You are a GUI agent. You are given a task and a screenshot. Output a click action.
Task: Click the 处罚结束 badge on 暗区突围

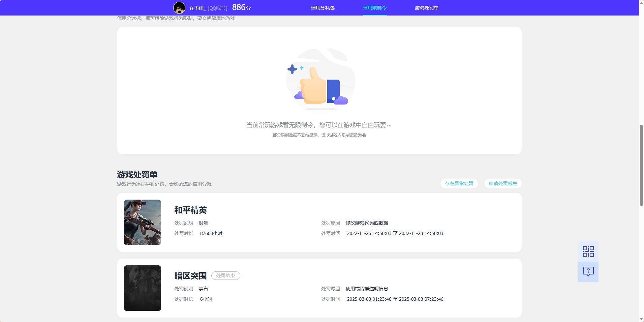[x=226, y=275]
